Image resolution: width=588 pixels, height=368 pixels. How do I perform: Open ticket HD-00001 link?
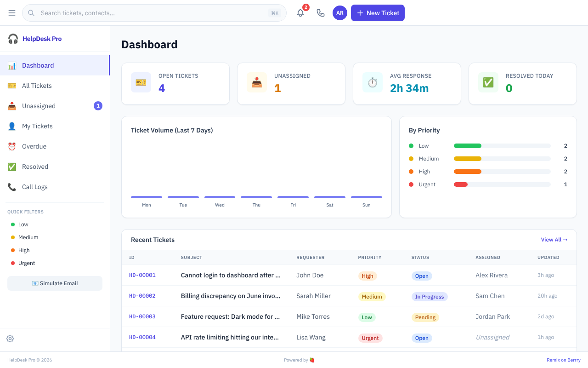142,275
